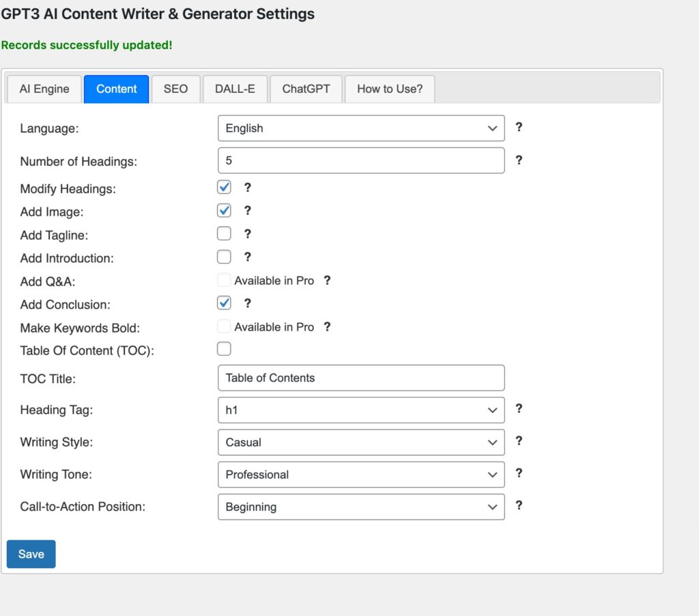
Task: Open the help tooltip for Add Q&A
Action: point(327,280)
